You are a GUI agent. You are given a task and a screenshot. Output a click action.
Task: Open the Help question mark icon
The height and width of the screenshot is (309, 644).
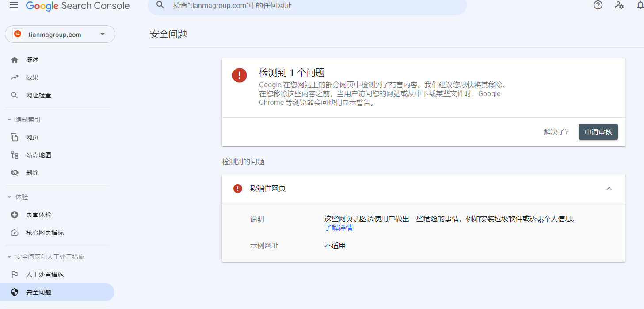(x=598, y=5)
